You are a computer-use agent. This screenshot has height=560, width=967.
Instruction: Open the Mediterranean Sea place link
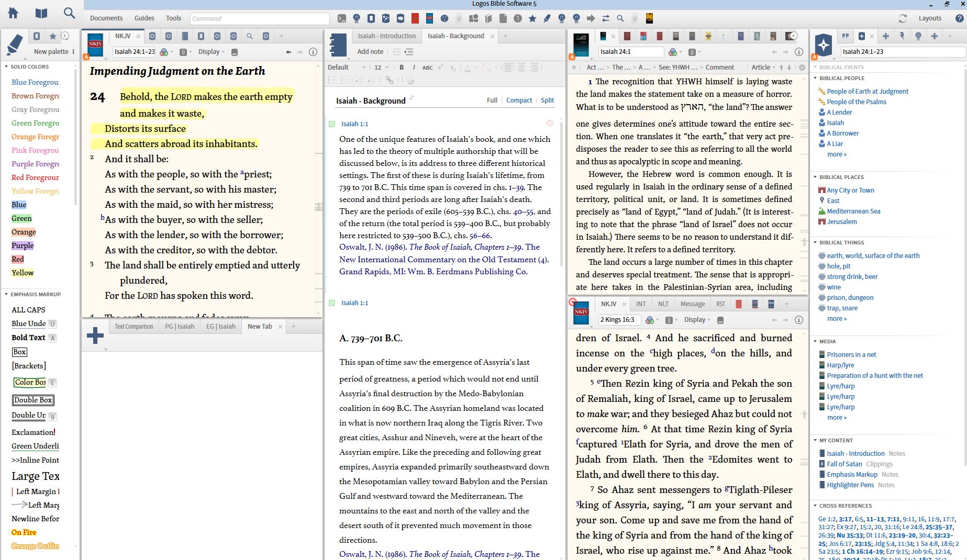(x=853, y=211)
